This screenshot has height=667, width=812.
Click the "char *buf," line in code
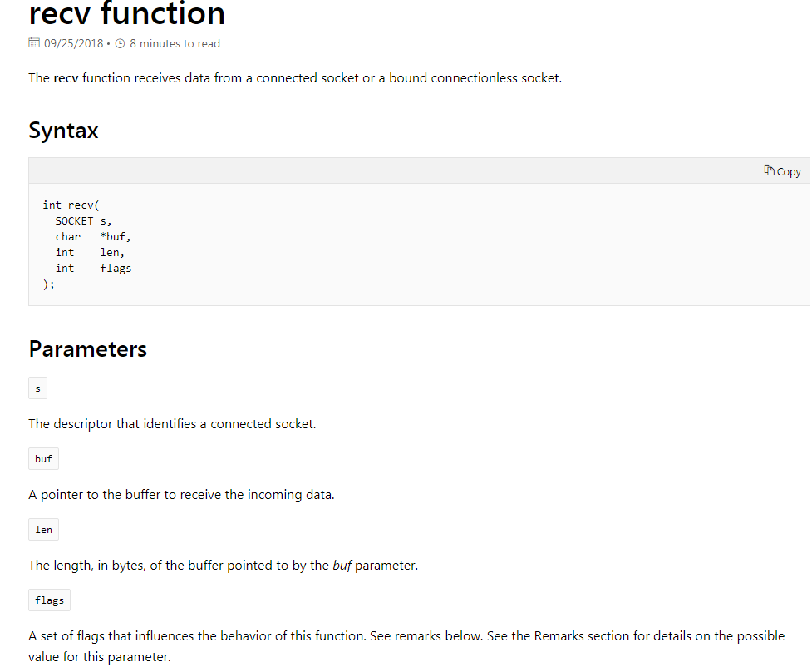(93, 236)
